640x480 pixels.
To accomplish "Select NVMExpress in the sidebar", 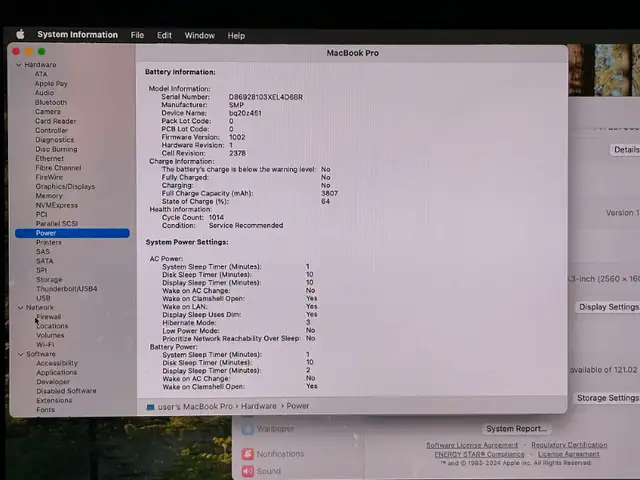I will [56, 205].
